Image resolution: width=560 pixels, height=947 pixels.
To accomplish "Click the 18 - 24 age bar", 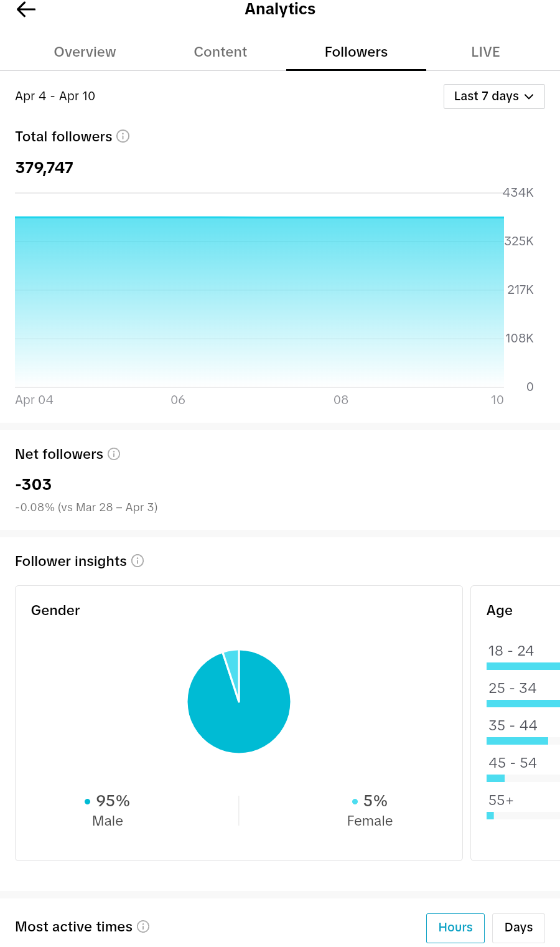I will (x=523, y=666).
